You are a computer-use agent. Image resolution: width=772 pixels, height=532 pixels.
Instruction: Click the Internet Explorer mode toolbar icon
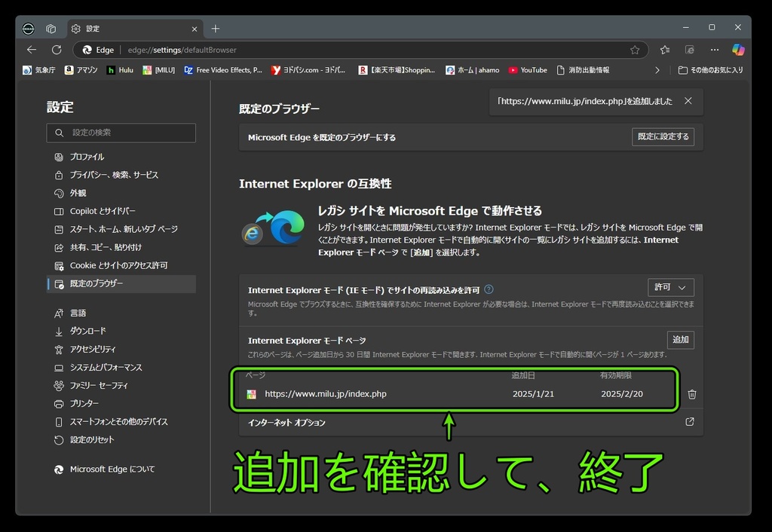tap(690, 50)
